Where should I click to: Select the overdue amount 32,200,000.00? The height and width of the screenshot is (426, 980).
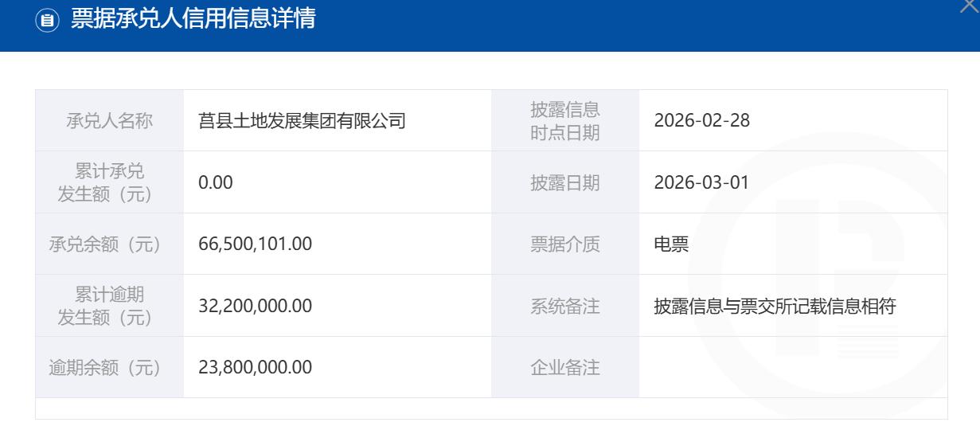pyautogui.click(x=255, y=306)
